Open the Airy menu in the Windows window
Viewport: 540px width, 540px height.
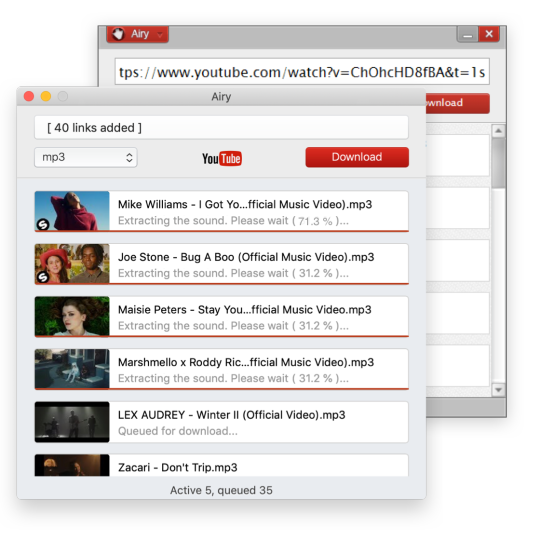click(137, 34)
